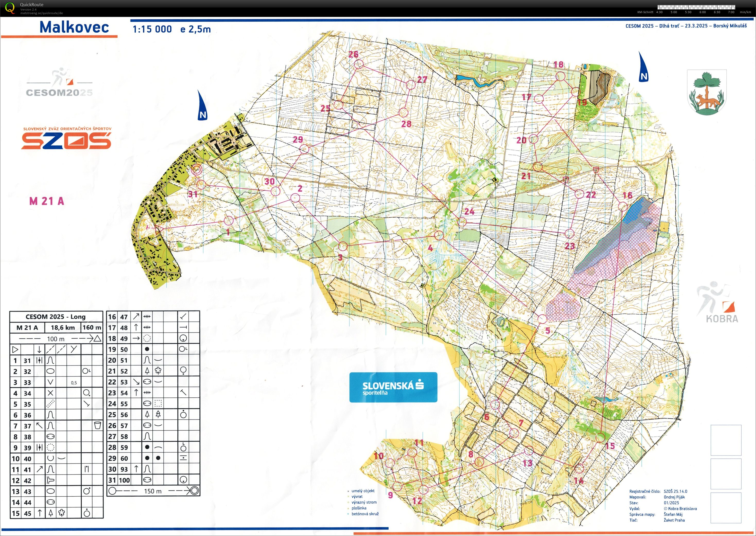Viewport: 756px width, 536px height.
Task: Click the betónová skruž legend entry
Action: point(363,514)
